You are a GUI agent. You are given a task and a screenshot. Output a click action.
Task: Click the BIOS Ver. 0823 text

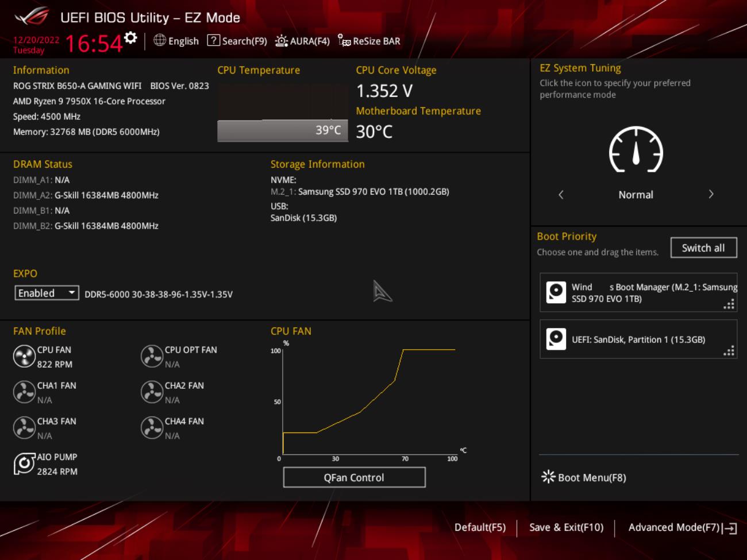(x=179, y=86)
